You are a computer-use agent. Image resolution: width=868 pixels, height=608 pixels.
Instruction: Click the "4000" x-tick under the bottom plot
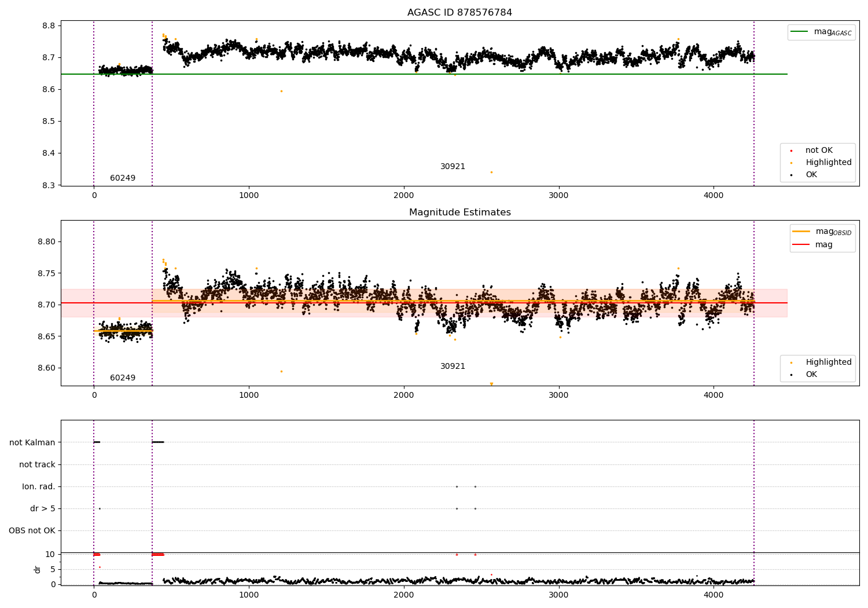tap(713, 595)
